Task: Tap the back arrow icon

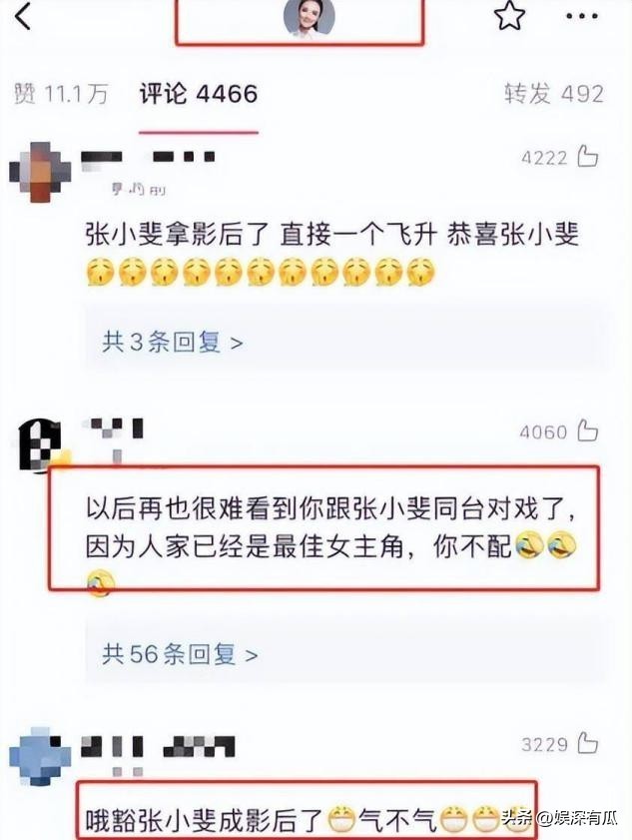Action: point(23,15)
